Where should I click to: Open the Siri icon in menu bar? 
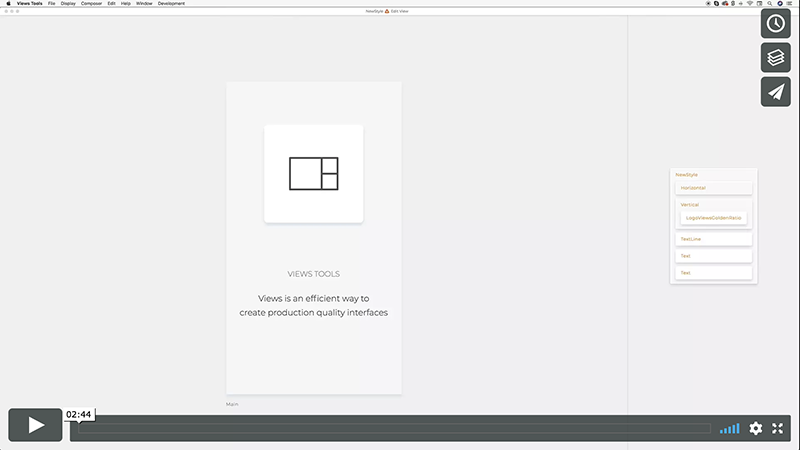[x=780, y=4]
